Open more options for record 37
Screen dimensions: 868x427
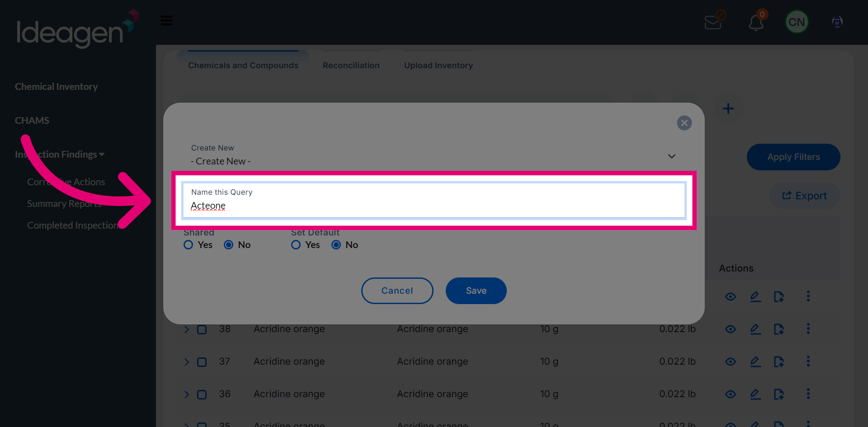(x=808, y=361)
